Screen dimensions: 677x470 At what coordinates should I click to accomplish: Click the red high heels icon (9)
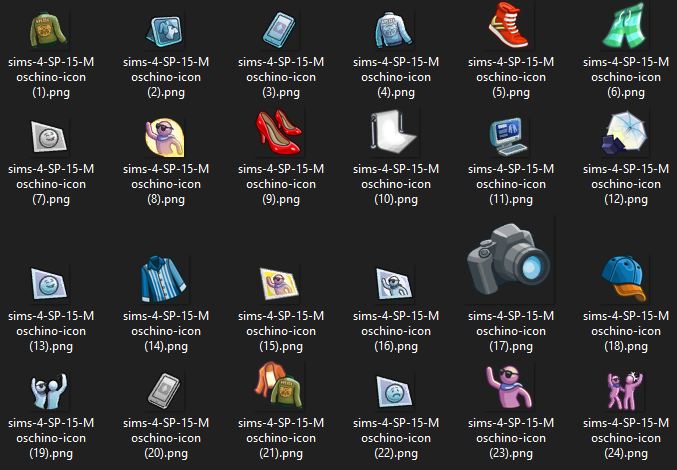pos(278,132)
